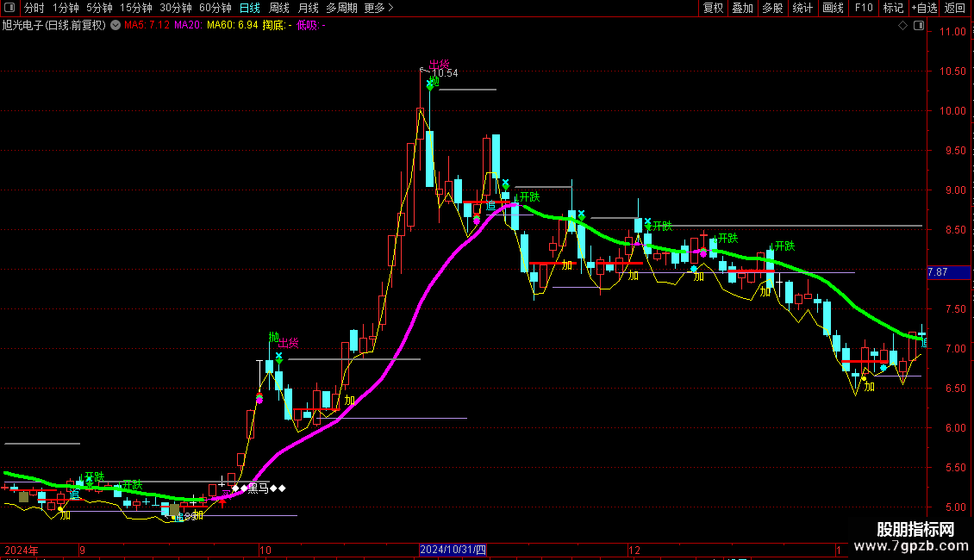974x560 pixels.
Task: Click the 9.00 price axis label
Action: tap(956, 190)
